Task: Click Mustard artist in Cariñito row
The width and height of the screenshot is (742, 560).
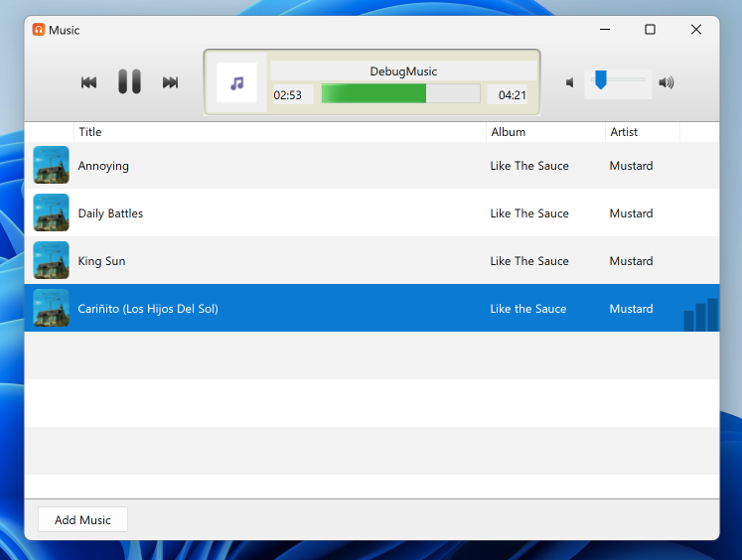Action: pyautogui.click(x=631, y=309)
